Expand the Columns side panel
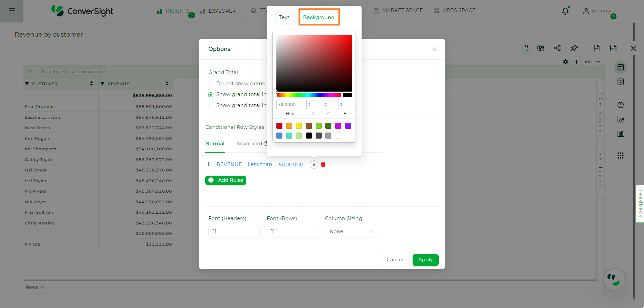The image size is (644, 308). [x=600, y=112]
